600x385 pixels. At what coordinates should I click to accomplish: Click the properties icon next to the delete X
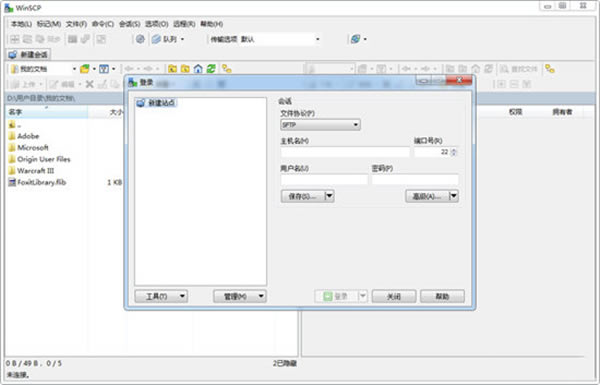[102, 84]
